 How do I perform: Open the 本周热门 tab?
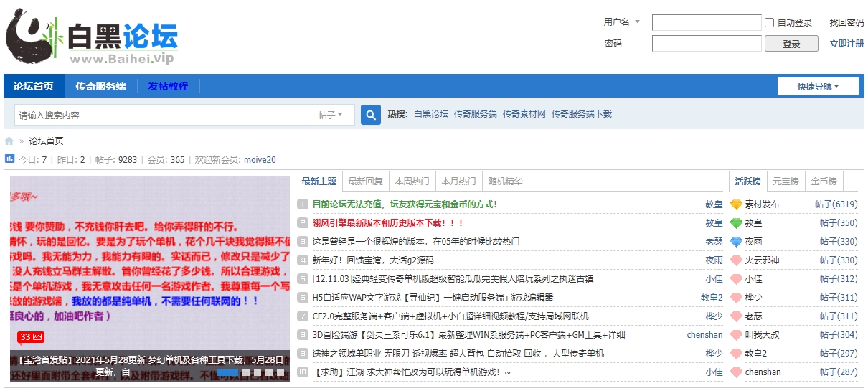tap(412, 182)
